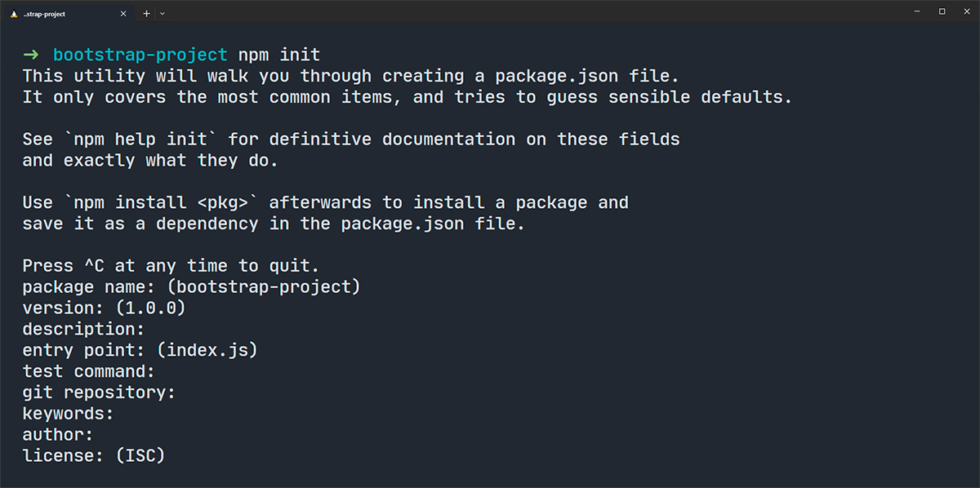
Task: Click the 'license: (ISC)' prompt line
Action: coord(94,456)
